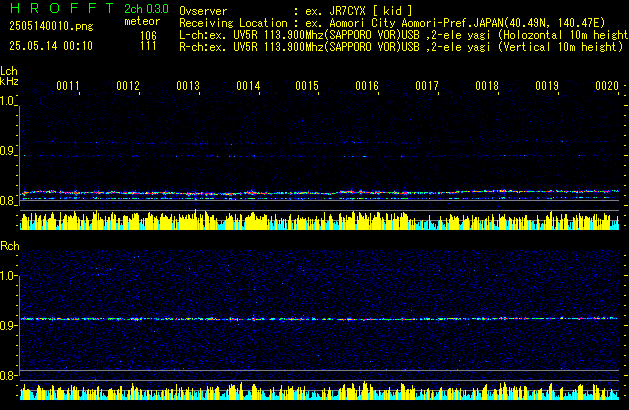Click the Rch 1.0 kHz axis label
629x410 pixels.
[8, 276]
